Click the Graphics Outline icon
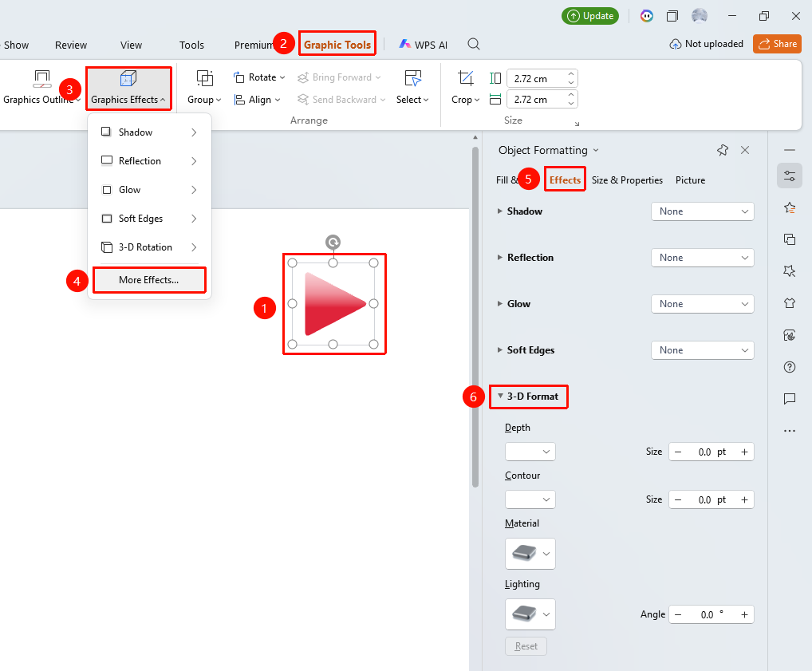The image size is (812, 671). tap(42, 79)
